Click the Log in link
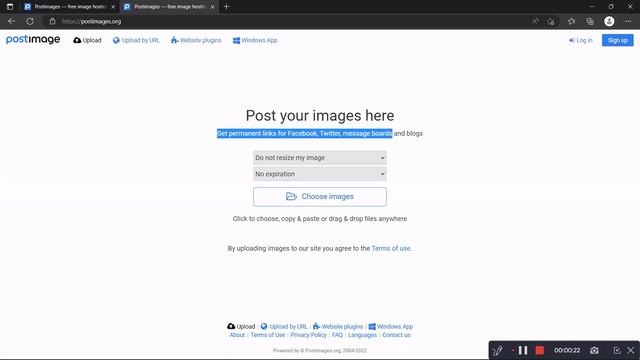 click(580, 40)
